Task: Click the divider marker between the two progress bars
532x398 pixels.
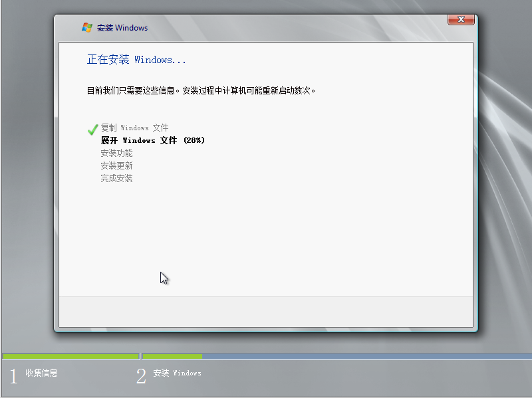Action: coord(140,356)
